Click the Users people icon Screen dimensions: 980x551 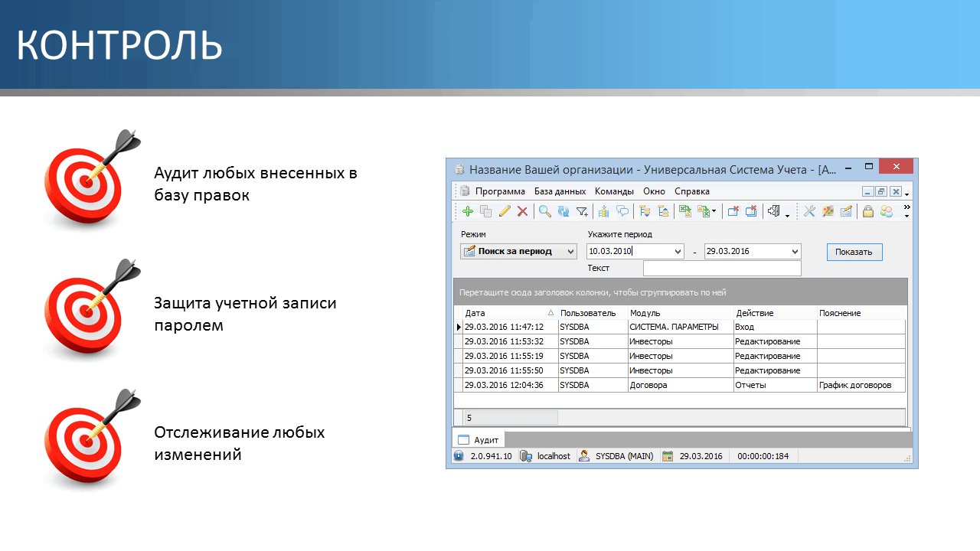tap(887, 211)
